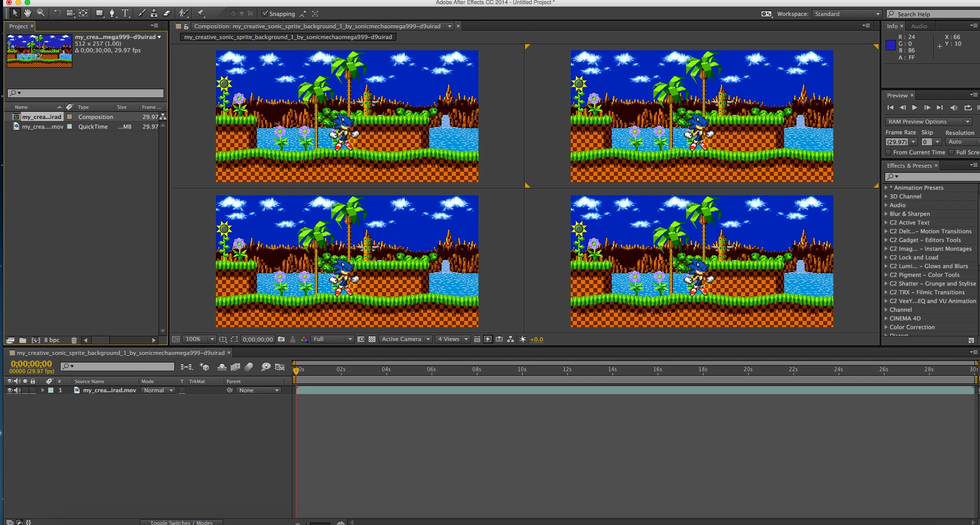Create new composition in Project panel
980x525 pixels.
36,340
